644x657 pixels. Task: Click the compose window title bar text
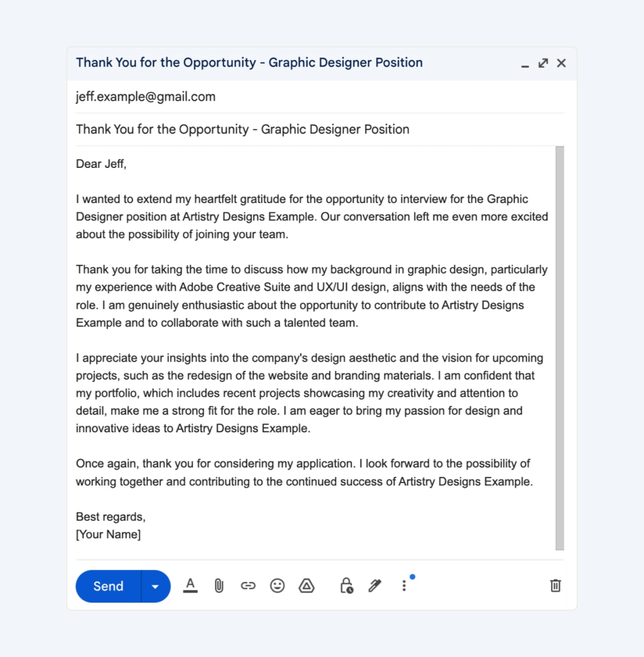coord(249,63)
